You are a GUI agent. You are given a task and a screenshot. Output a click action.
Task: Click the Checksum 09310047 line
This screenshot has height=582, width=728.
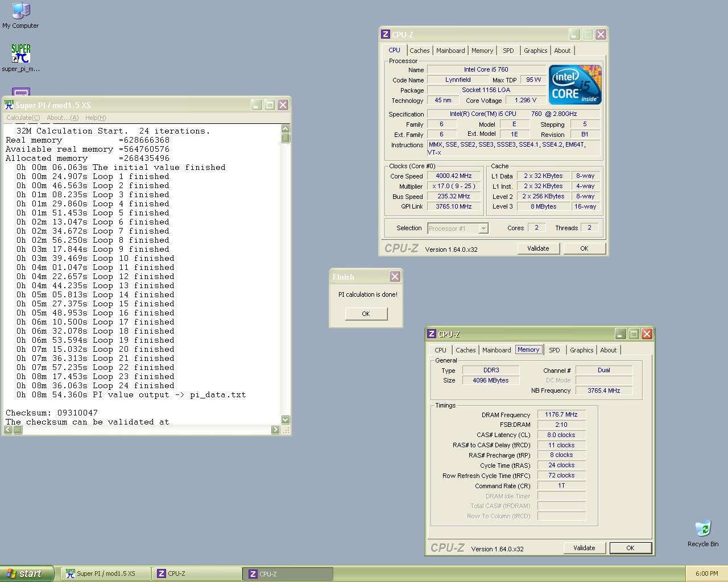click(x=52, y=413)
